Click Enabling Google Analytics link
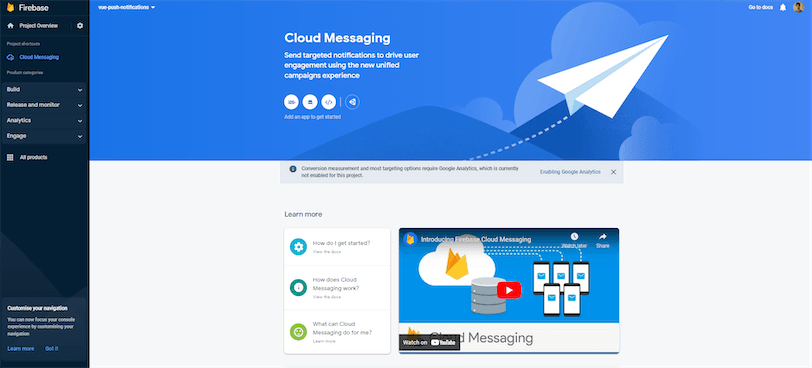Screen dimensions: 812x368 pos(570,172)
